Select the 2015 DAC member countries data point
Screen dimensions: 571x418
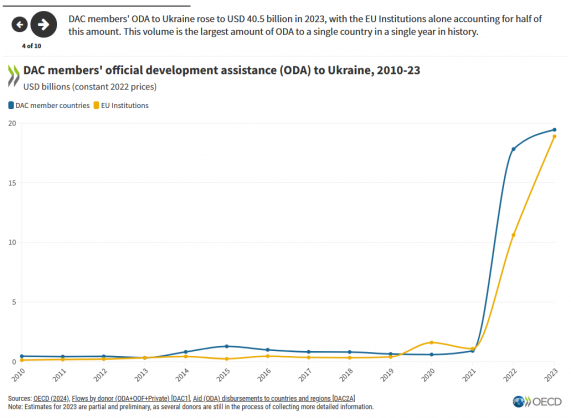click(227, 346)
